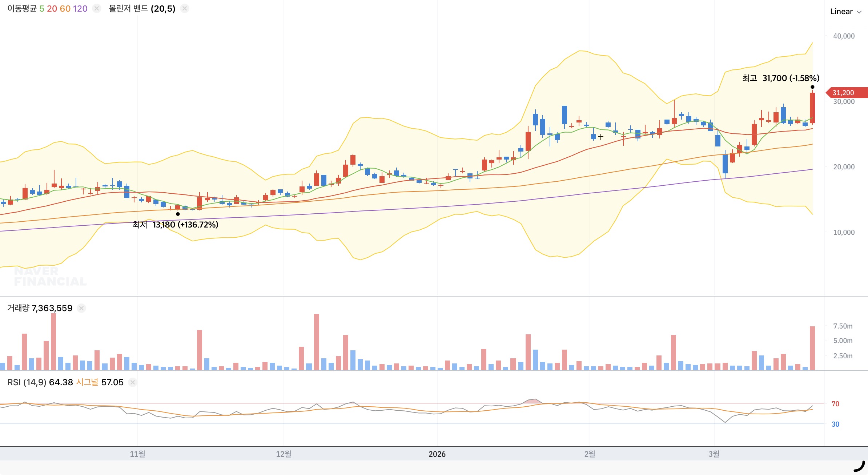The width and height of the screenshot is (868, 475).
Task: Remove the 볼린저 밴드 indicator
Action: pos(185,8)
